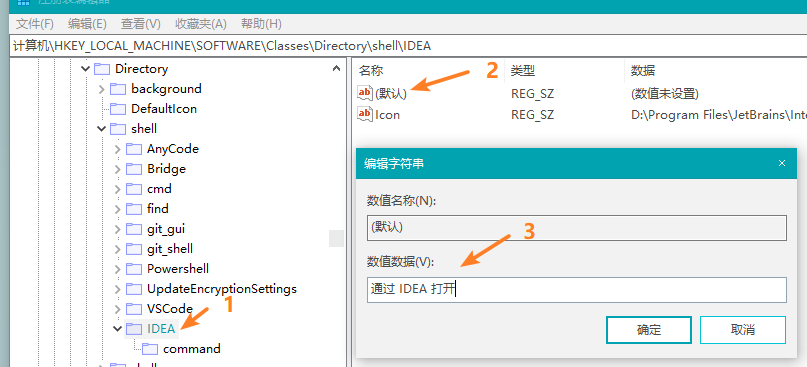Collapse the shell key
The height and width of the screenshot is (367, 807).
[101, 129]
